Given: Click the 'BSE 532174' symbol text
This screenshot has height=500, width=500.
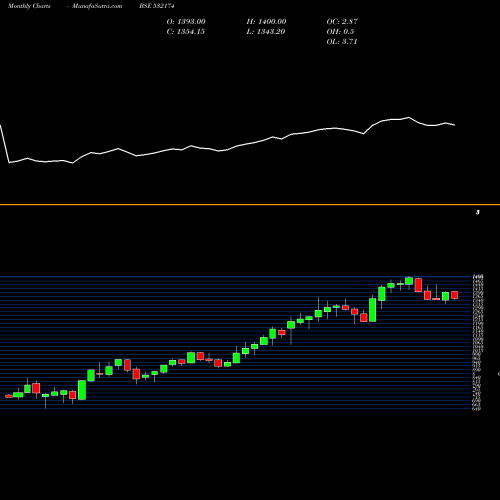Looking at the screenshot, I should tap(157, 6).
